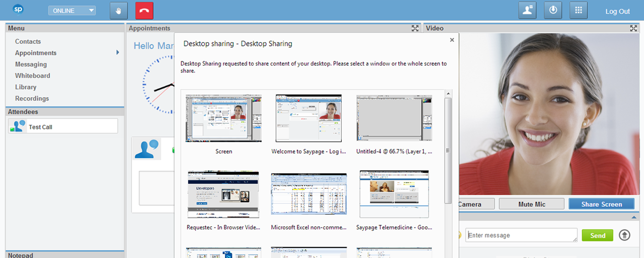Click the circular download arrow icon button

553,11
